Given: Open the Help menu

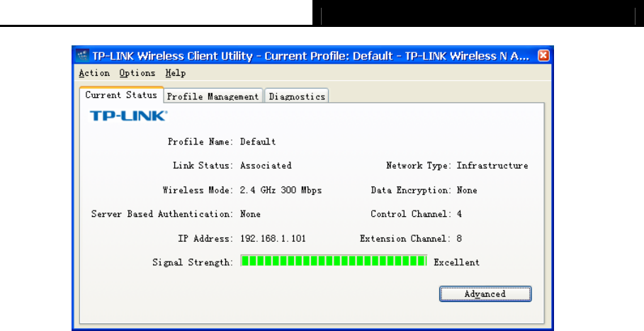Looking at the screenshot, I should 176,73.
